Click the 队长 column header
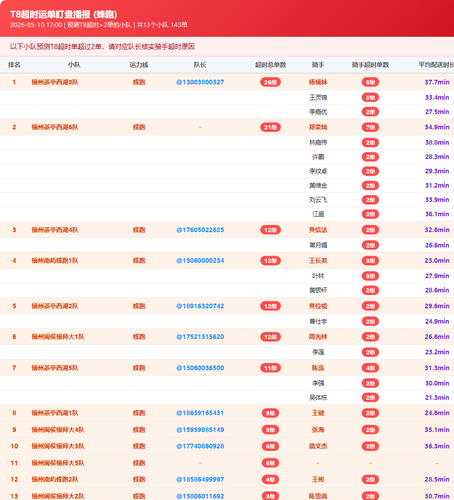Image resolution: width=454 pixels, height=500 pixels. click(200, 65)
